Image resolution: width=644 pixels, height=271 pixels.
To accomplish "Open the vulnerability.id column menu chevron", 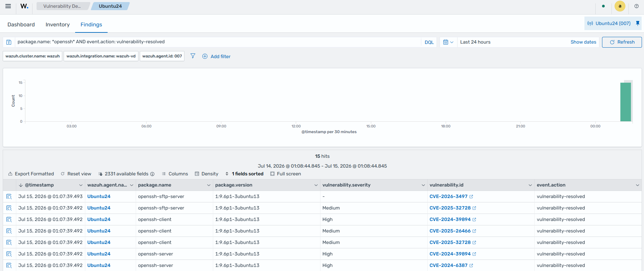I will click(530, 185).
